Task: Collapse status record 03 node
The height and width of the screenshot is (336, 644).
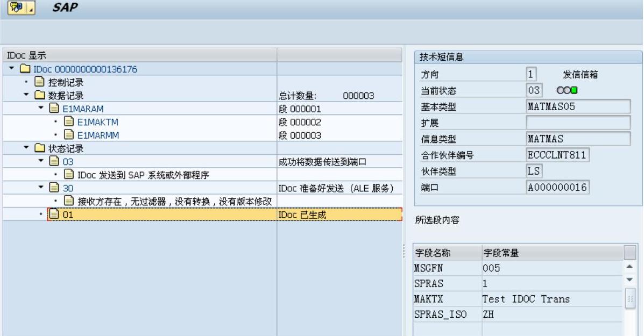Action: pos(41,161)
